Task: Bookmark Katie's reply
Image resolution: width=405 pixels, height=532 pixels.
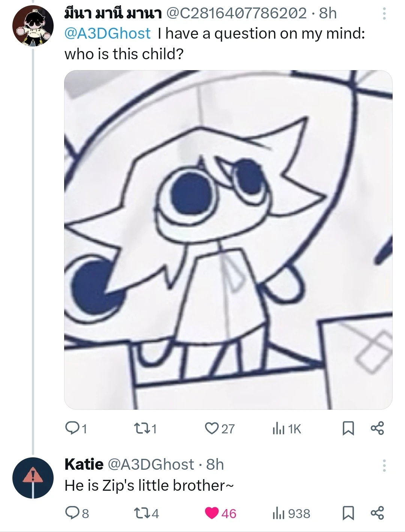Action: [348, 513]
